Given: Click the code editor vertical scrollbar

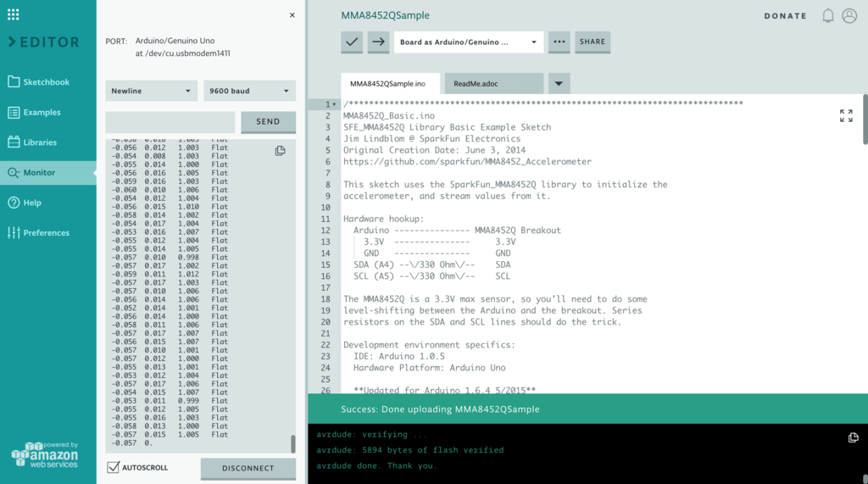Looking at the screenshot, I should [865, 119].
